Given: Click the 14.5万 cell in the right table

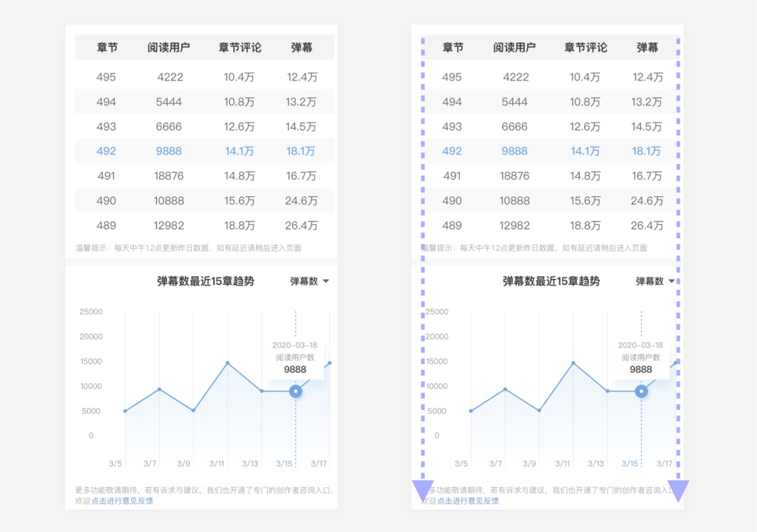Looking at the screenshot, I should 647,126.
